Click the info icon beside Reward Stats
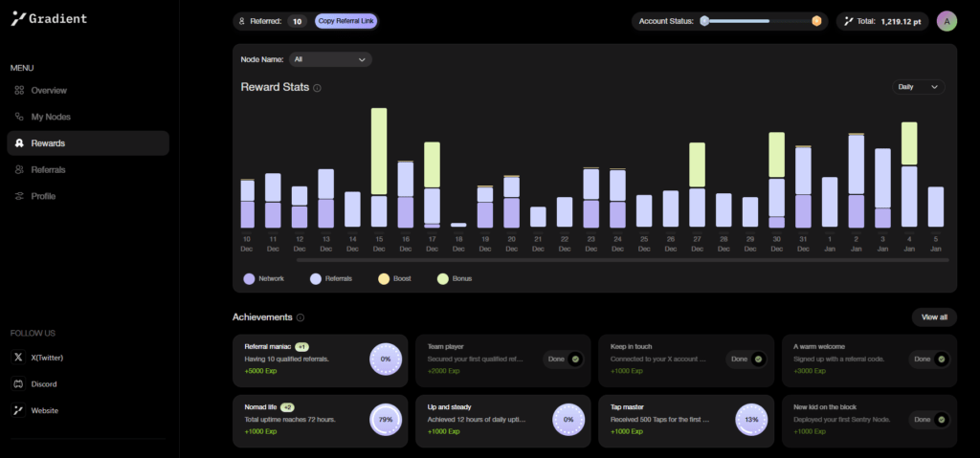980x458 pixels. 317,88
